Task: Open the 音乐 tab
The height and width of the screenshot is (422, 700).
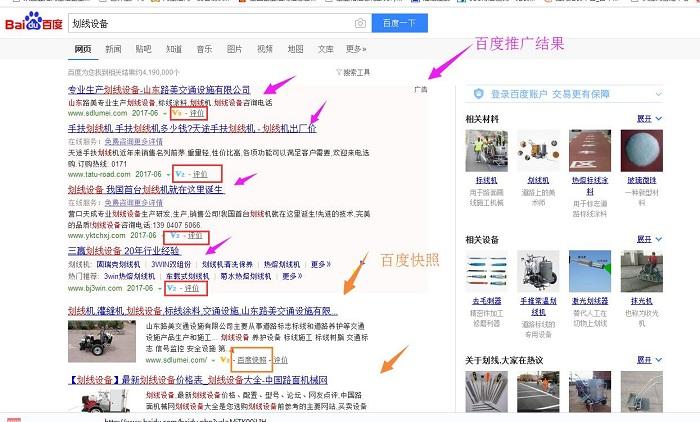Action: pos(204,49)
